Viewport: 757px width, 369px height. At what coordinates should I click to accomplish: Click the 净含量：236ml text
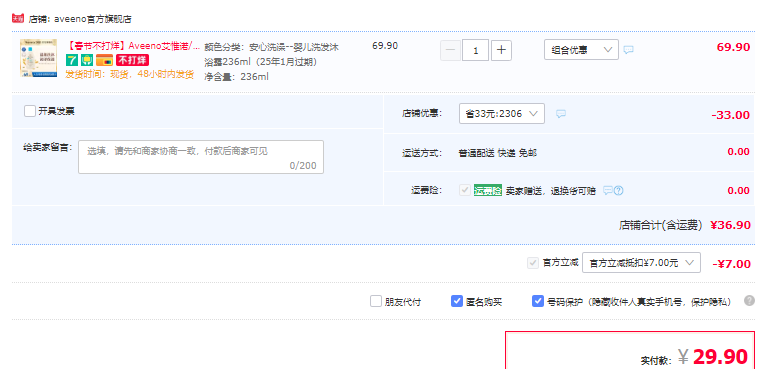point(237,77)
